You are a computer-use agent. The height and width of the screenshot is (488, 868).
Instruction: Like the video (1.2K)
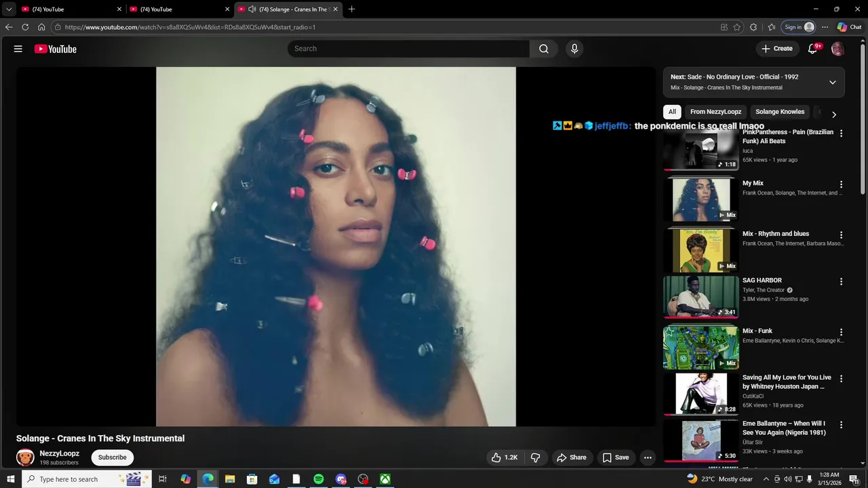coord(504,457)
